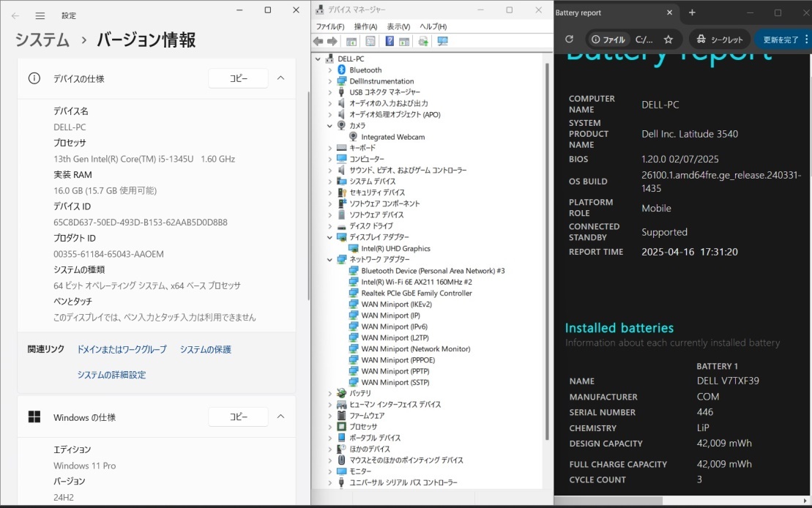Viewport: 812px width, 508px height.
Task: Click the processor value 13th Gen Intel Core i5-1345U
Action: pyautogui.click(x=144, y=159)
